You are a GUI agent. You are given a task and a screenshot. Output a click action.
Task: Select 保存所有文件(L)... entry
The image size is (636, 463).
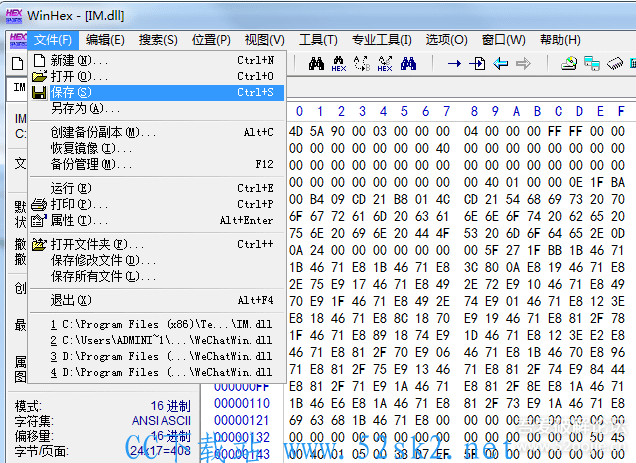click(157, 276)
